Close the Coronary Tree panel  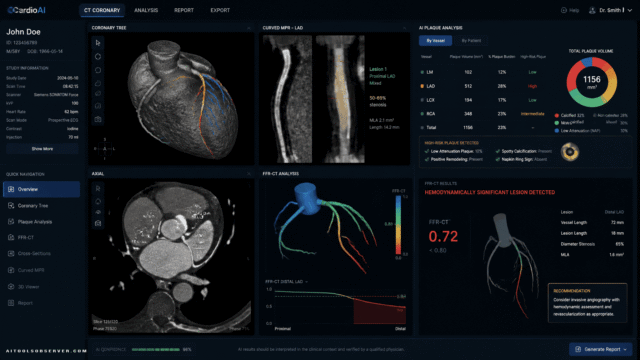pos(249,28)
